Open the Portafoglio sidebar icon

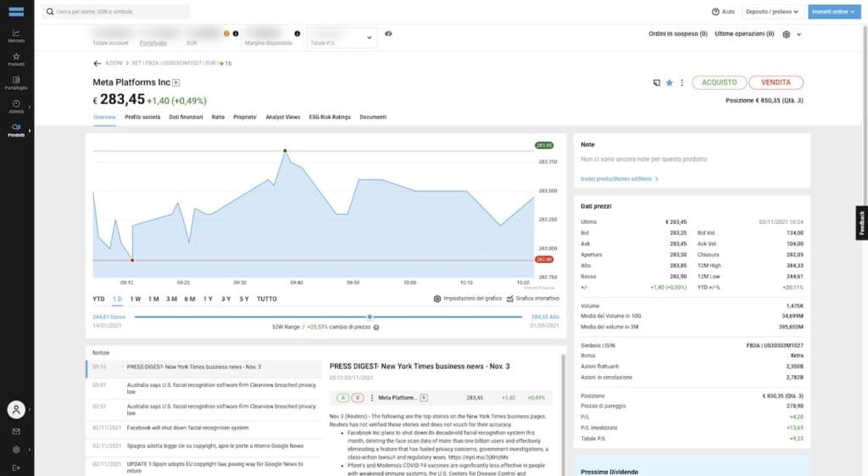(x=16, y=82)
